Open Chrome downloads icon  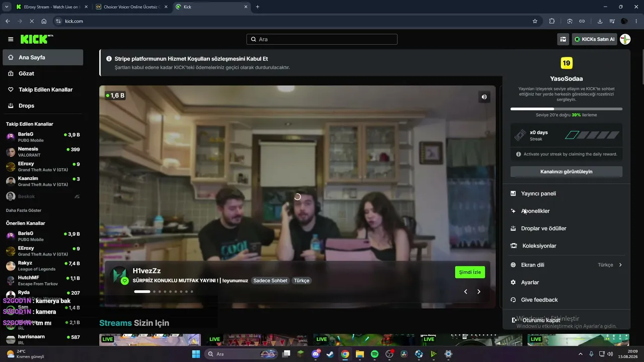pyautogui.click(x=600, y=21)
